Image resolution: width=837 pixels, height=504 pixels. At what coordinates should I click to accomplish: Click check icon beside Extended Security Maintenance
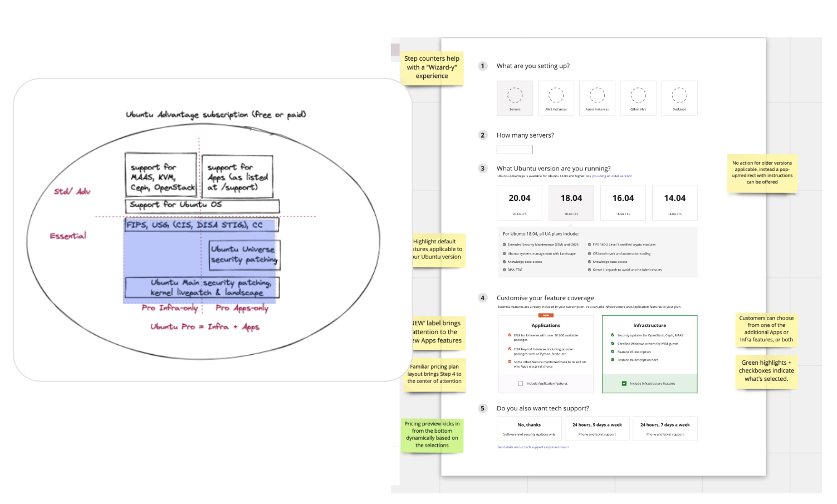click(505, 244)
